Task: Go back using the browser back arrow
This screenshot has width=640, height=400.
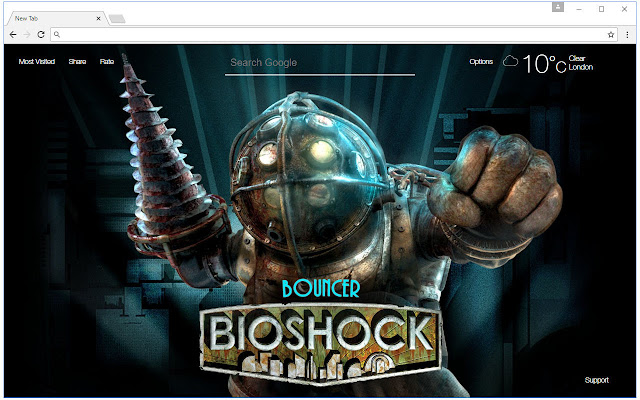Action: click(13, 35)
